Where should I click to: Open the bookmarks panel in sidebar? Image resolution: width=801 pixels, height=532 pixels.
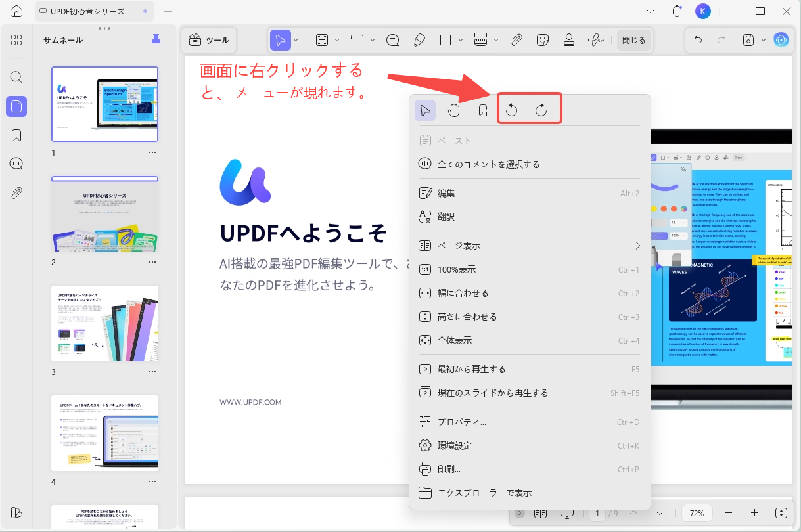click(16, 135)
